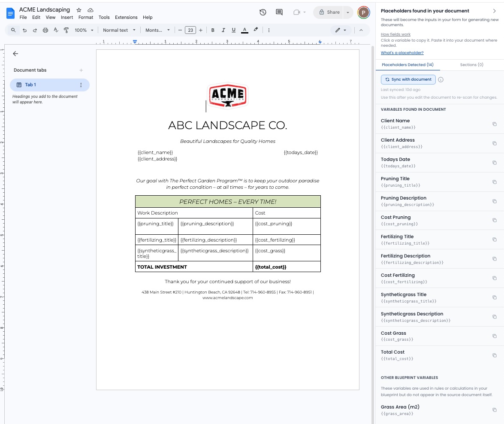Open the Help menu
504x424 pixels.
148,17
